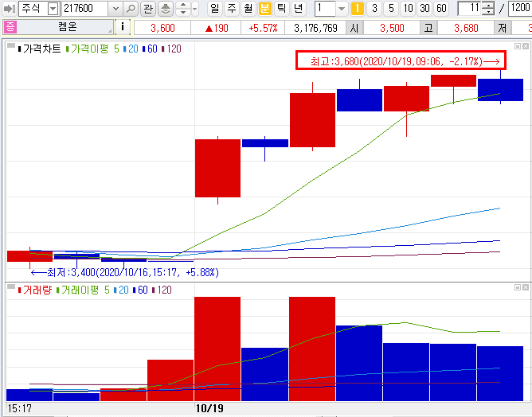This screenshot has height=417, width=532.
Task: Open the interval value dropdown showing 1
Action: click(342, 9)
